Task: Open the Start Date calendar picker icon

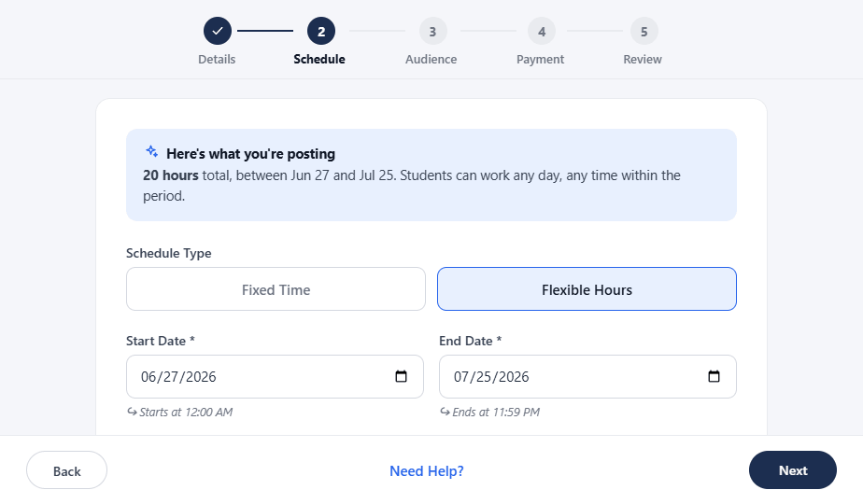Action: coord(402,376)
